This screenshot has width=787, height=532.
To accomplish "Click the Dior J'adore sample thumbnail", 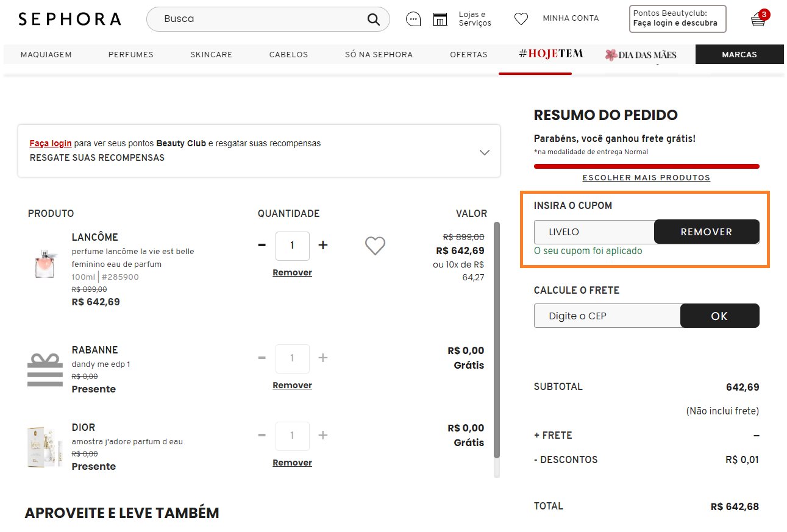I will click(x=45, y=447).
